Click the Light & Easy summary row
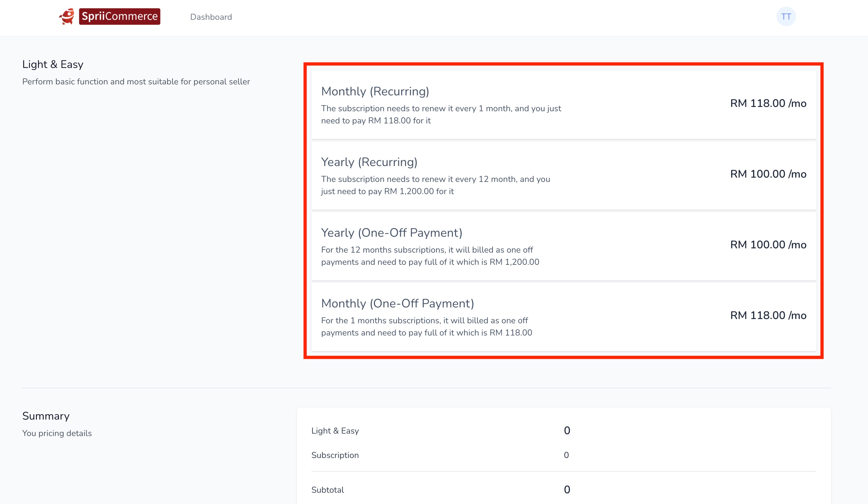Viewport: 868px width, 504px height. (x=335, y=431)
